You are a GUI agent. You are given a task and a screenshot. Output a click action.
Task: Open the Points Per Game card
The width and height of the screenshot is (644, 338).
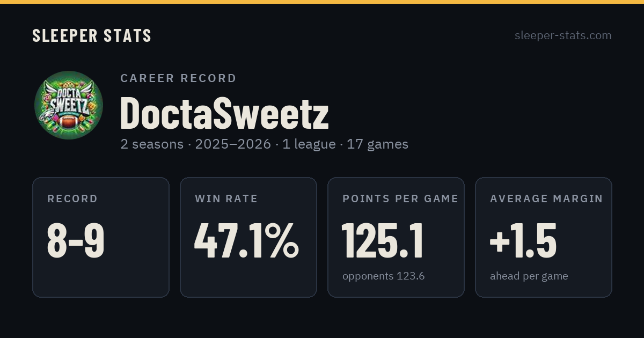396,237
